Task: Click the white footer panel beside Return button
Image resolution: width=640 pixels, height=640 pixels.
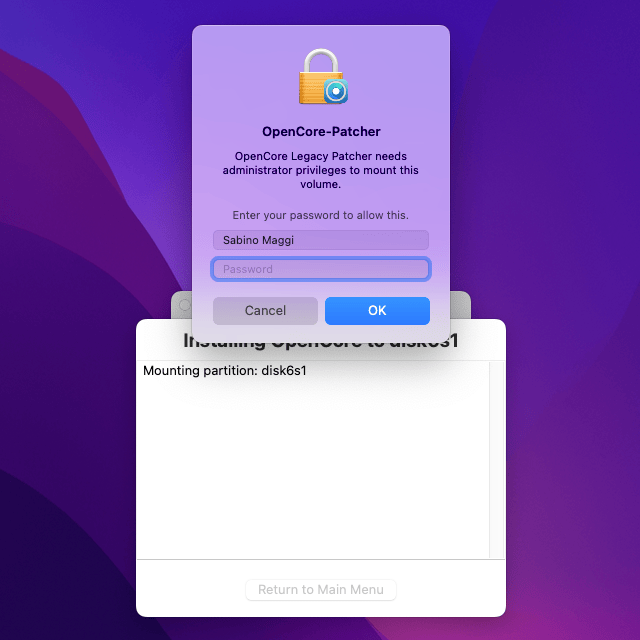Action: [x=449, y=589]
